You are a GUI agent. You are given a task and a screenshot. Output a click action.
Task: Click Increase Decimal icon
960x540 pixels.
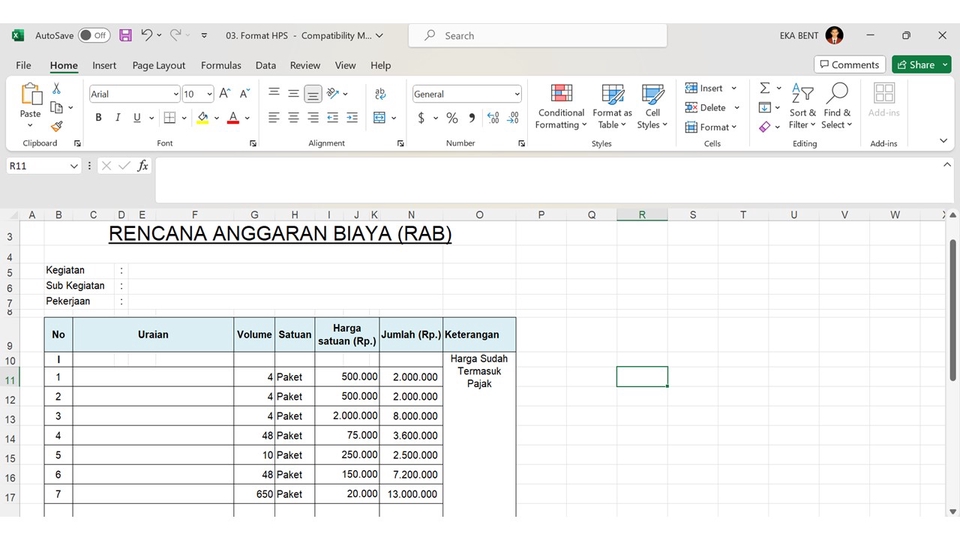coord(493,118)
